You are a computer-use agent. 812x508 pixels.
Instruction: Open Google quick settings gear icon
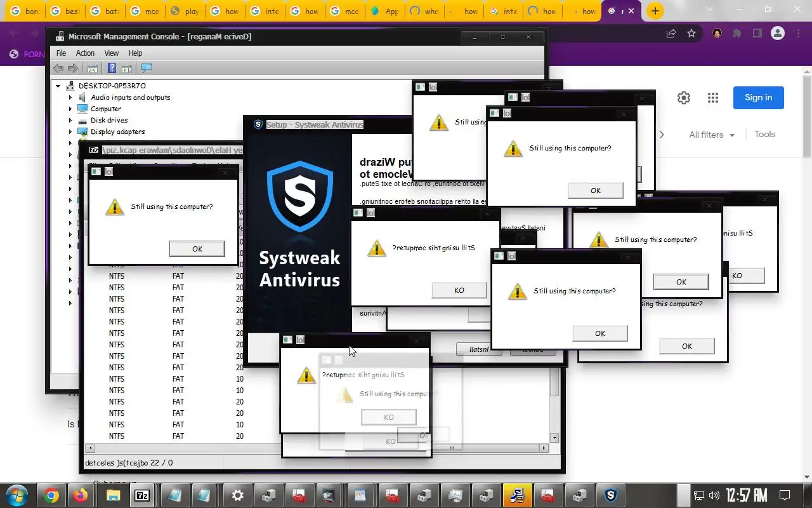[683, 98]
